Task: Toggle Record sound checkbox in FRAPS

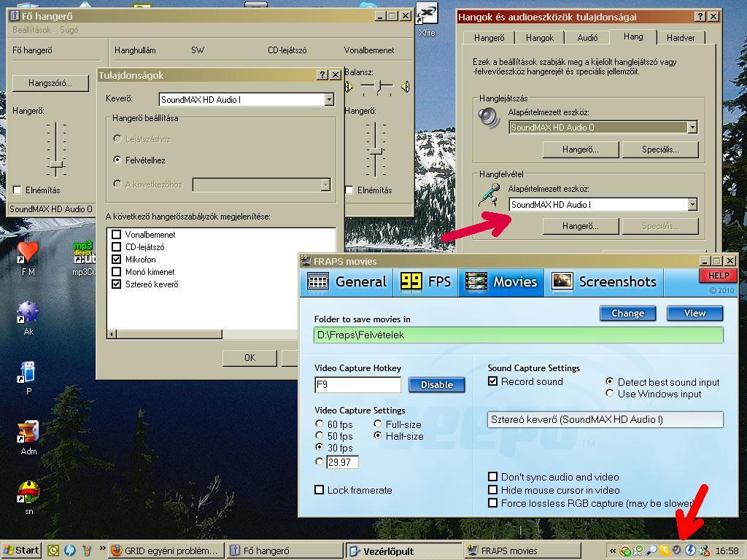Action: click(x=493, y=381)
